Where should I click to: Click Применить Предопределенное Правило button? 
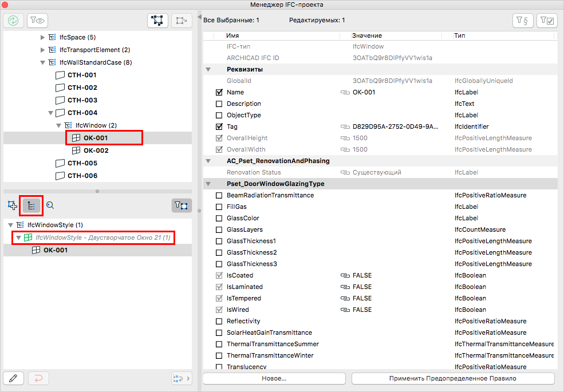453,378
